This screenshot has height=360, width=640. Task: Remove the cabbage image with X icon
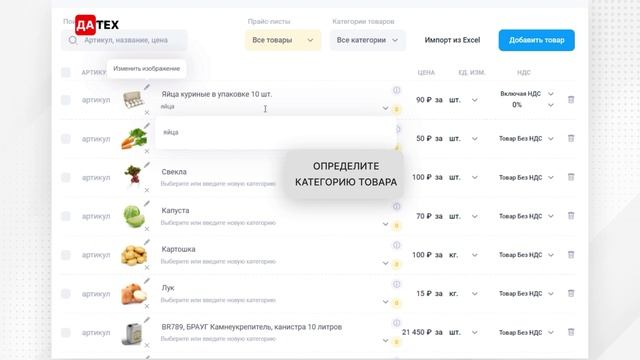point(147,229)
